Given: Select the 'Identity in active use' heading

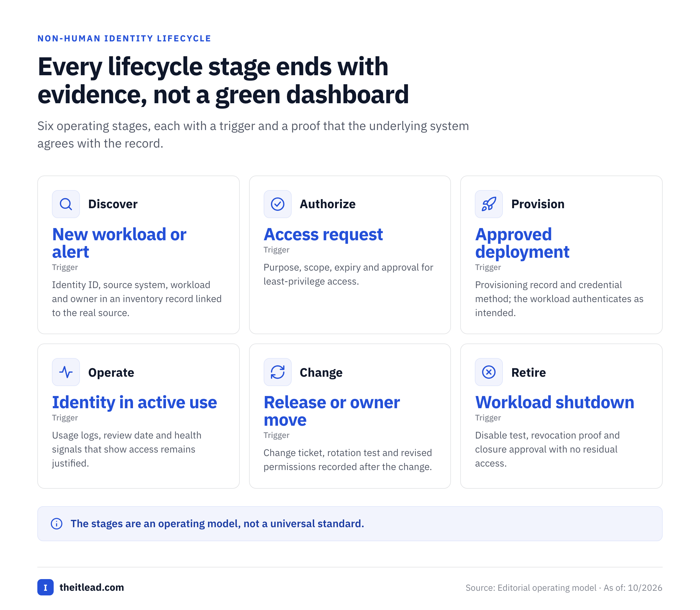Looking at the screenshot, I should [x=134, y=402].
